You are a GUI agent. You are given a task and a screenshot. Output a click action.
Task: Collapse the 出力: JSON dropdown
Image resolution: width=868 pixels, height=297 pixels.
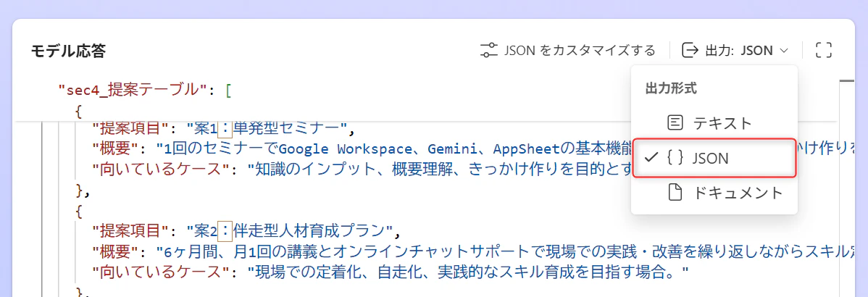tap(735, 50)
